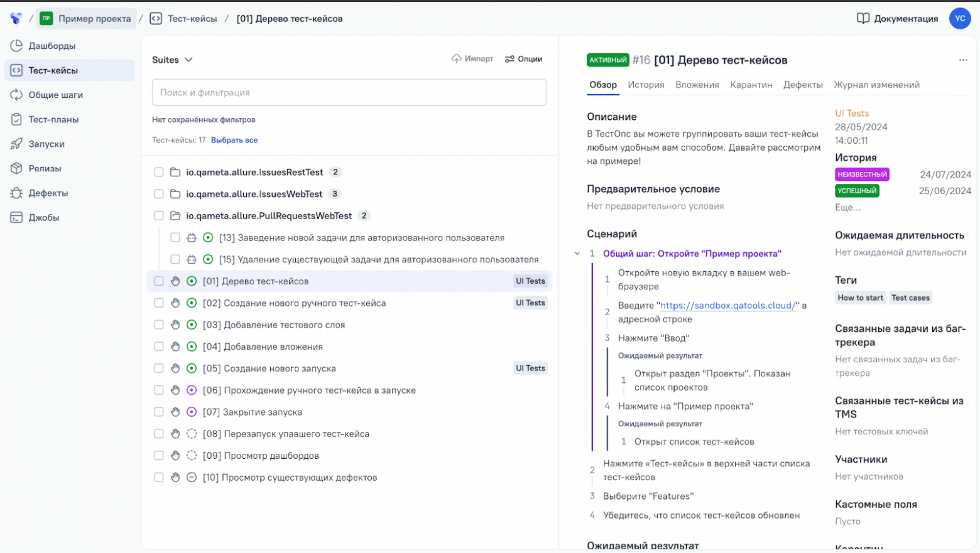Screen dimensions: 980x553
Task: Click the Импорт upload icon
Action: click(x=456, y=59)
